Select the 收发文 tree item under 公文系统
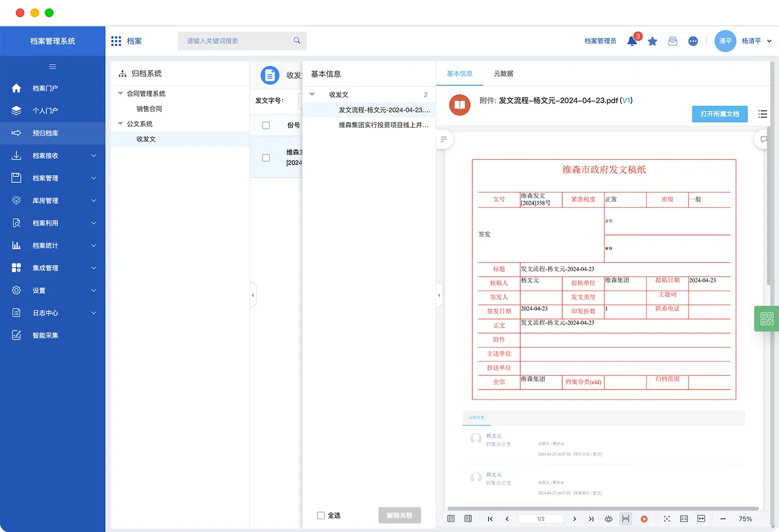This screenshot has width=779, height=532. 146,139
